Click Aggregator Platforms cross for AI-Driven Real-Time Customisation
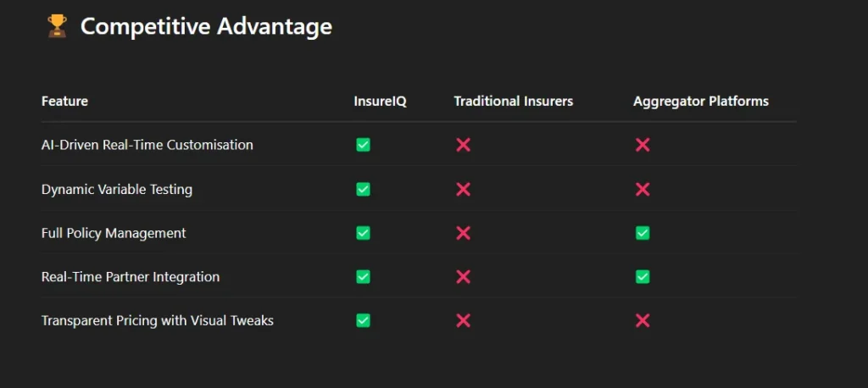This screenshot has height=388, width=868. click(x=643, y=145)
